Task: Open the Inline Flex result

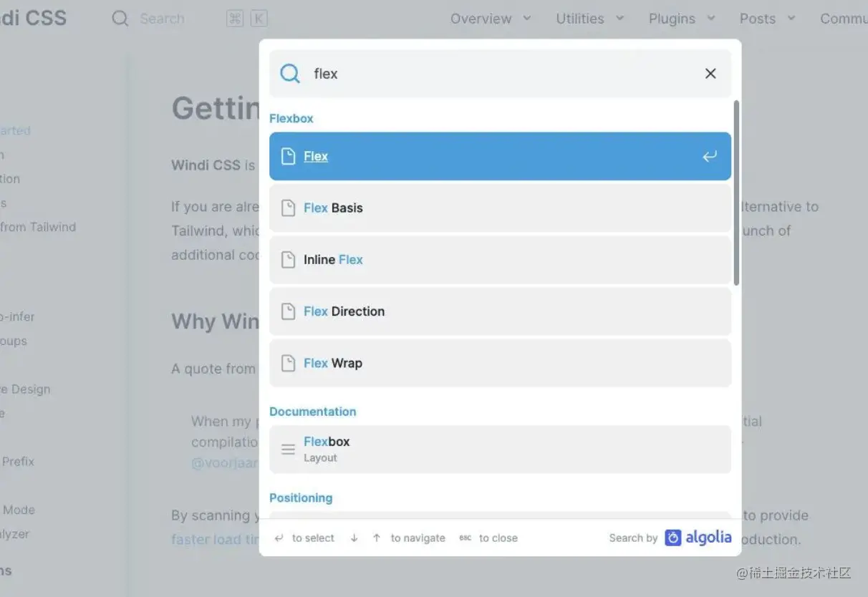Action: coord(500,259)
